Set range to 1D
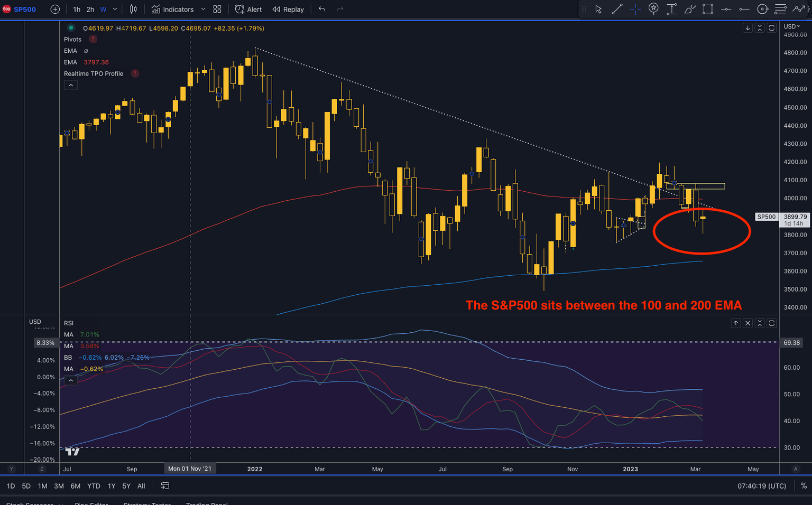The image size is (812, 505). pyautogui.click(x=11, y=486)
